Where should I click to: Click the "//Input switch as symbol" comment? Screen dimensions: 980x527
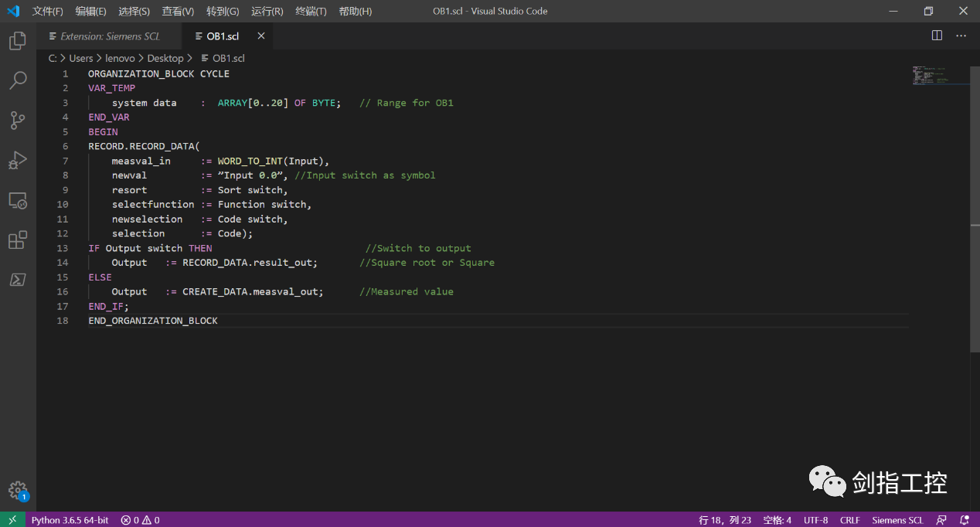pyautogui.click(x=365, y=175)
